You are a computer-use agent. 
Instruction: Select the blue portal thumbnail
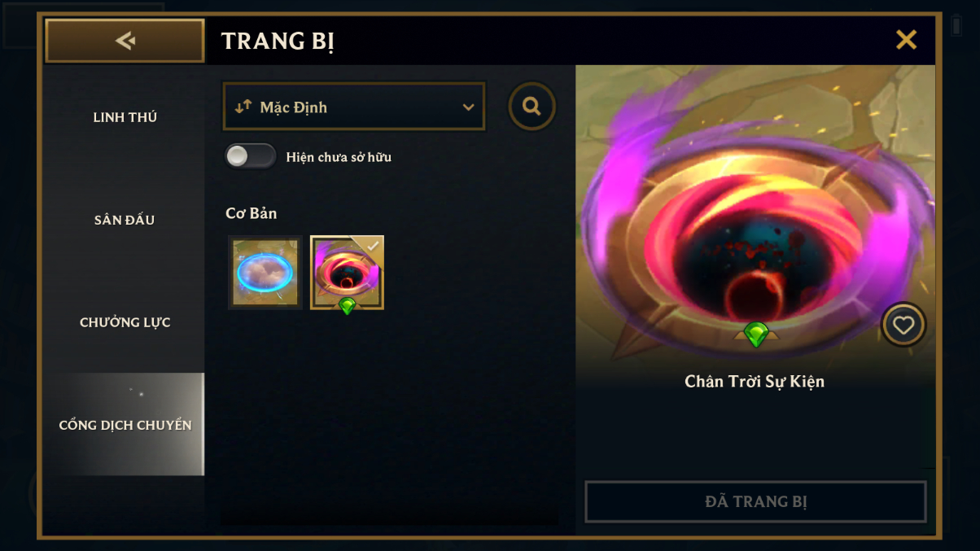(x=265, y=273)
